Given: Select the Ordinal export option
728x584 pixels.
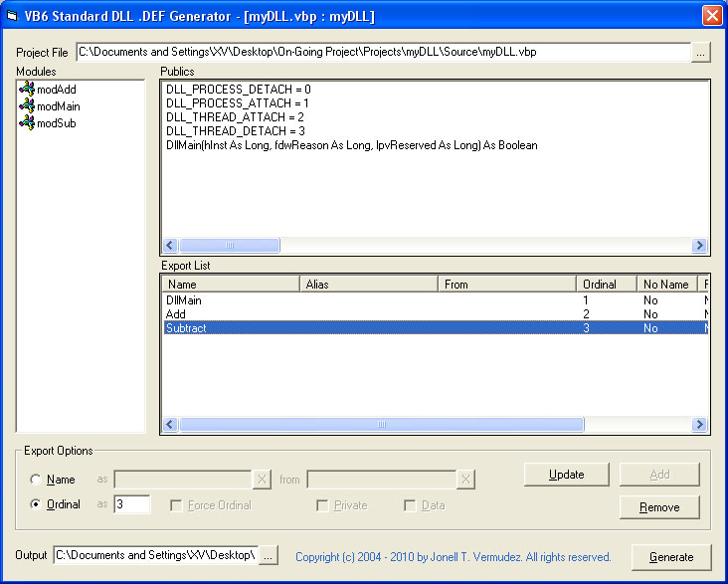Looking at the screenshot, I should [37, 504].
